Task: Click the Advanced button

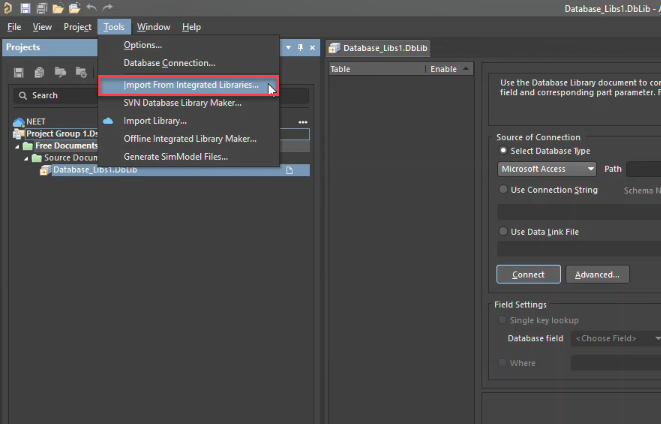Action: click(597, 275)
